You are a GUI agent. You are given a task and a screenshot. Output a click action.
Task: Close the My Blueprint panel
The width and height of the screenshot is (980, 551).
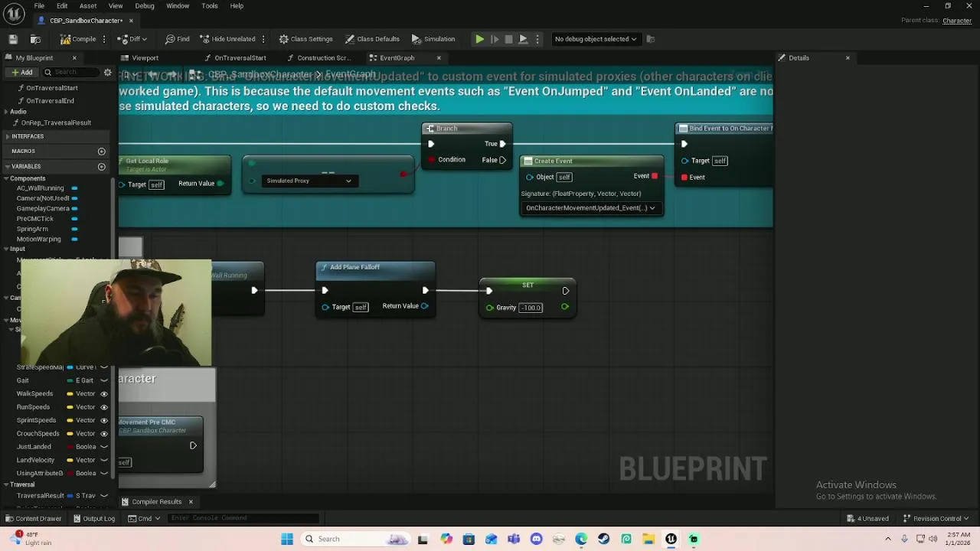pyautogui.click(x=74, y=58)
